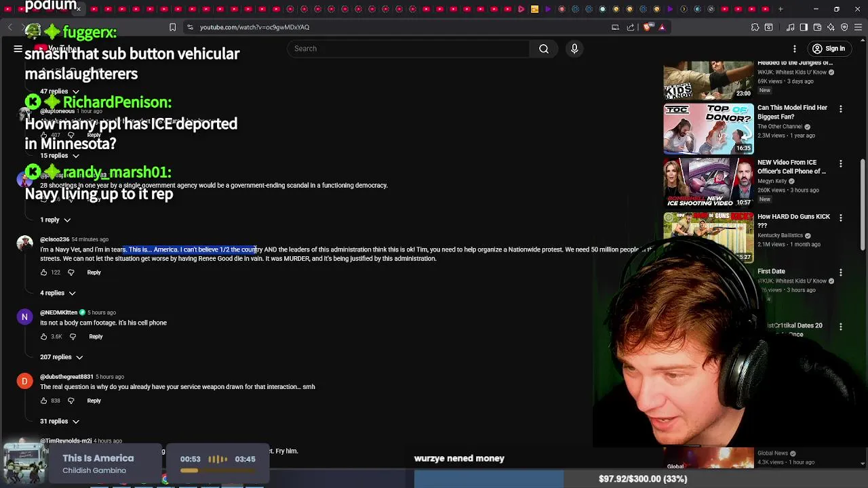Screen dimensions: 868x488
Task: Open @dubsthegreat8831 commenter's channel
Action: [x=66, y=377]
